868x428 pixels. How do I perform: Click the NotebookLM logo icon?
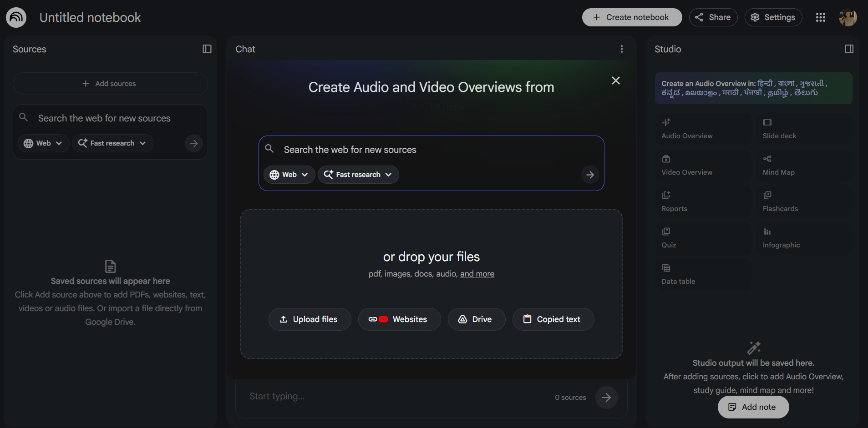pos(16,17)
